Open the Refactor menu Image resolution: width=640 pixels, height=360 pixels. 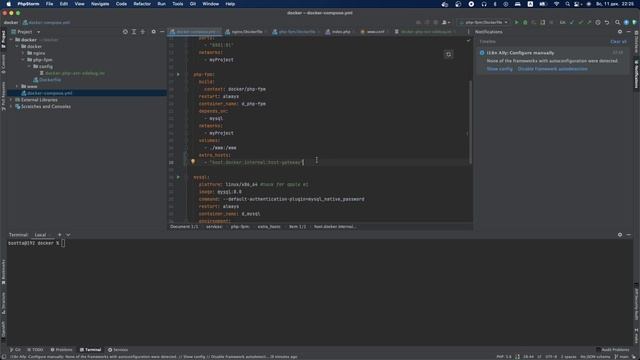click(x=142, y=4)
